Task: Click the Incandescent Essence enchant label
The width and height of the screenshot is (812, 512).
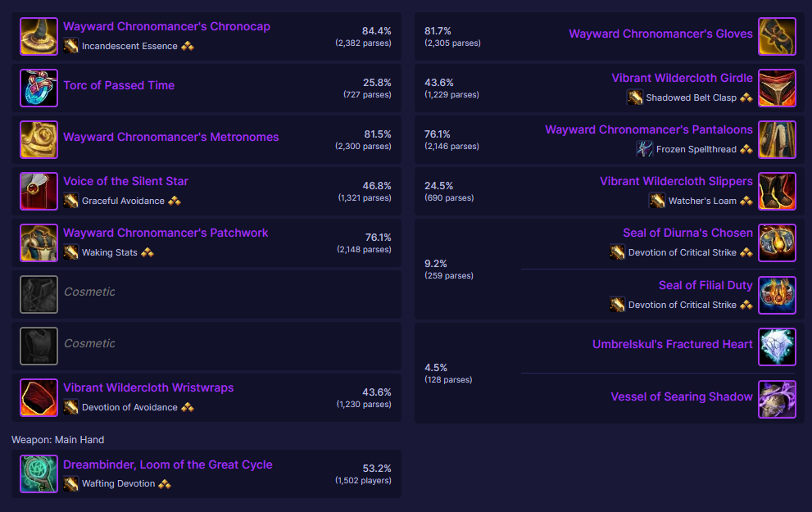Action: coord(129,47)
